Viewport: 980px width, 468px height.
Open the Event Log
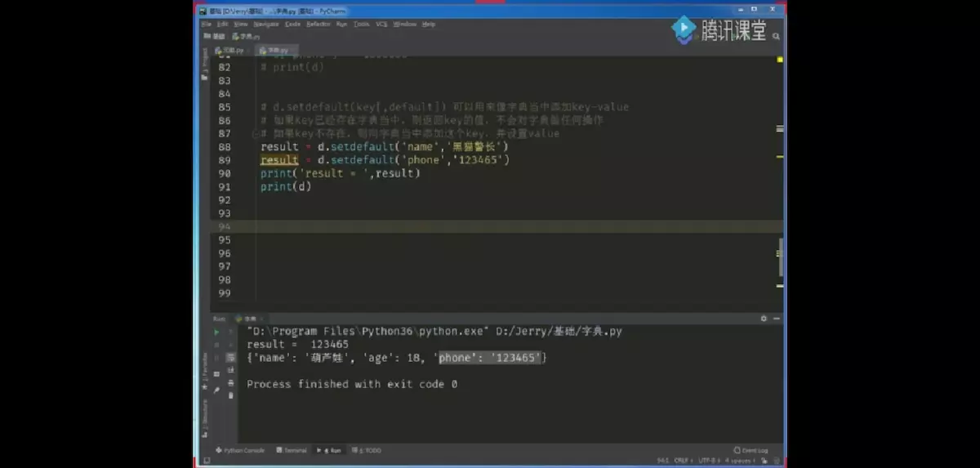coord(751,450)
